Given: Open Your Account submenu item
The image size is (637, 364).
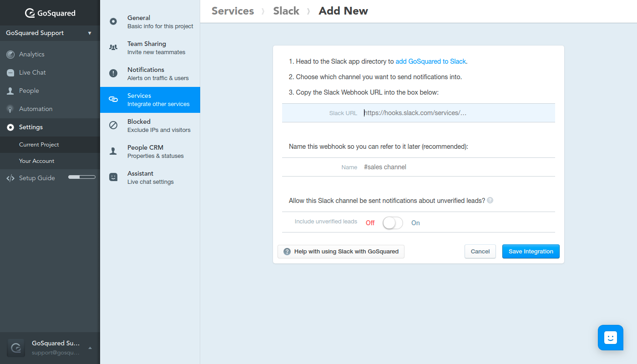Looking at the screenshot, I should click(x=50, y=161).
